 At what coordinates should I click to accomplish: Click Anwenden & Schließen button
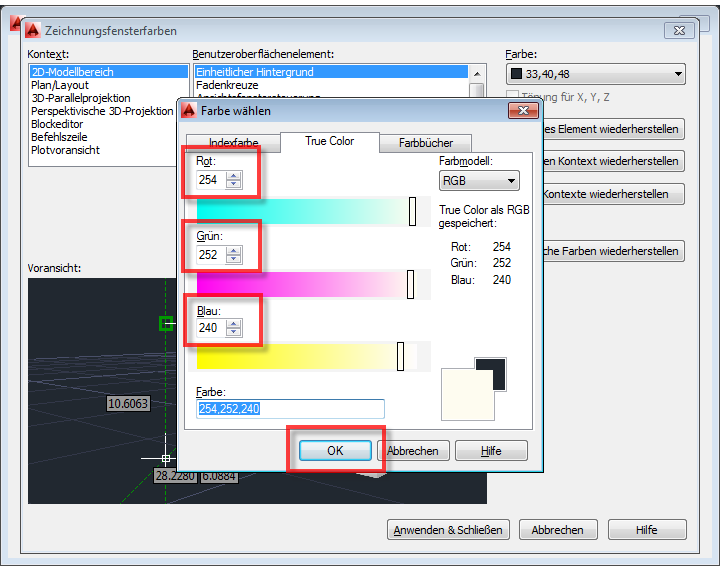449,530
